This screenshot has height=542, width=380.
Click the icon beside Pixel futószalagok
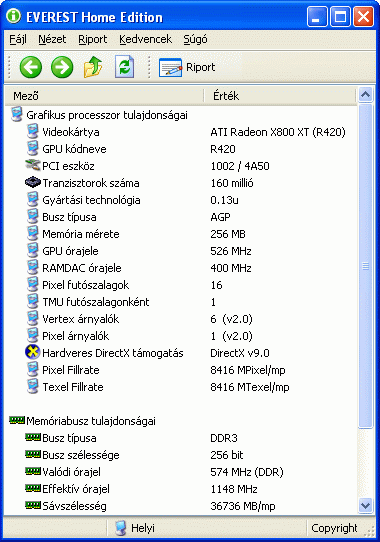point(33,284)
